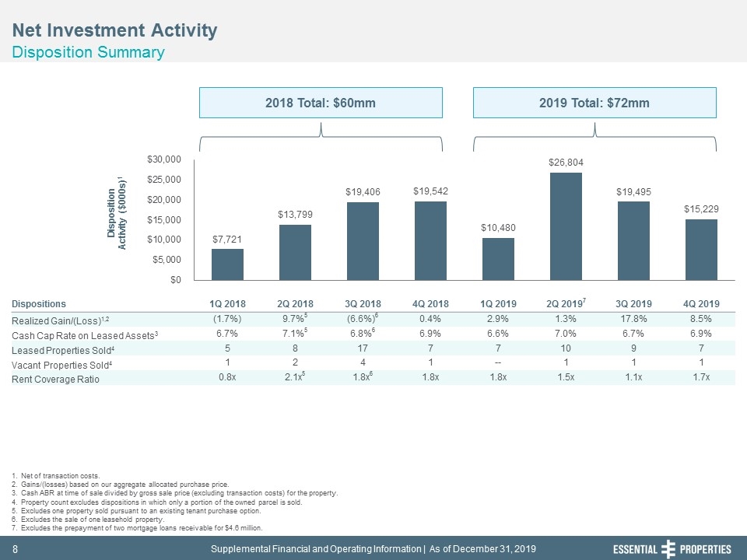Click the 1.3% realized gain cell
Image resolution: width=747 pixels, height=560 pixels.
pos(566,319)
